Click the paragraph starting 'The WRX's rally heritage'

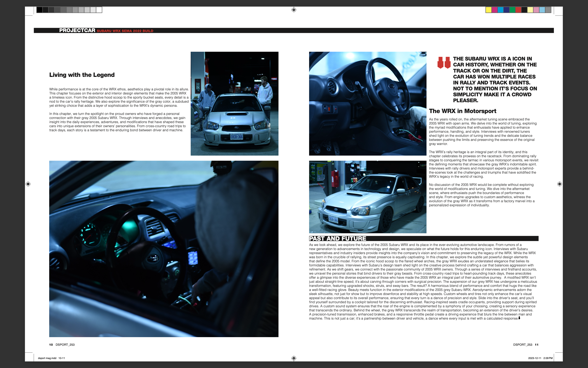click(x=483, y=164)
